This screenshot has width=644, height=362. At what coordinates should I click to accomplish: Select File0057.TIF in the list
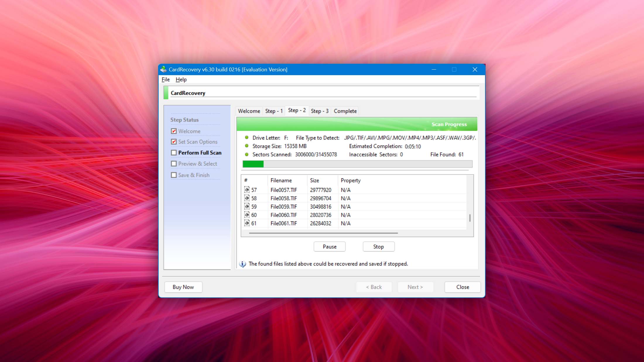pos(284,190)
